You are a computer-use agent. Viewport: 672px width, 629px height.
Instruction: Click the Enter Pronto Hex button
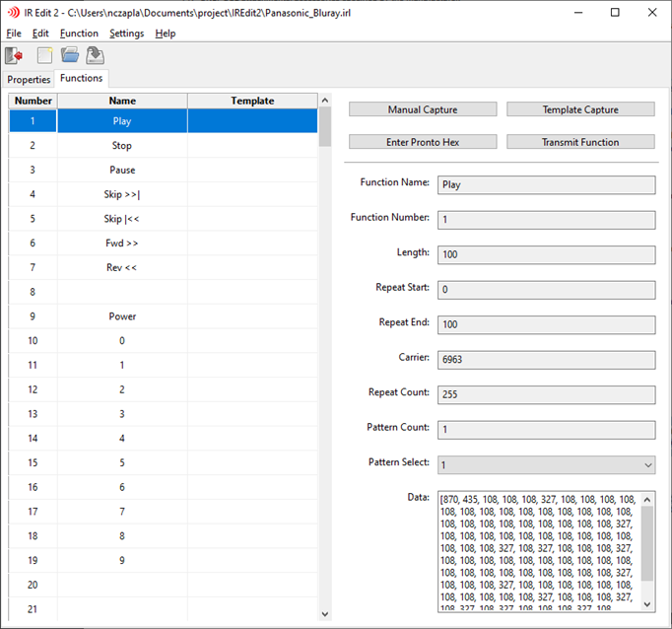423,142
